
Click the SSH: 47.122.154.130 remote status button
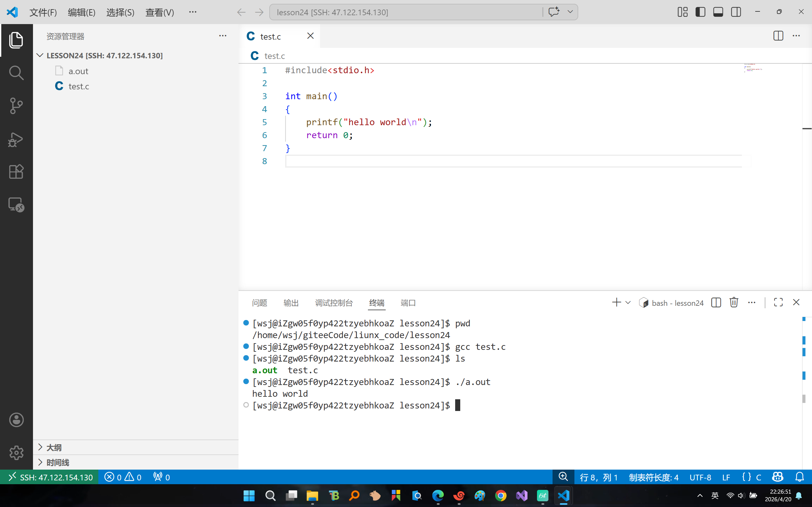click(50, 477)
